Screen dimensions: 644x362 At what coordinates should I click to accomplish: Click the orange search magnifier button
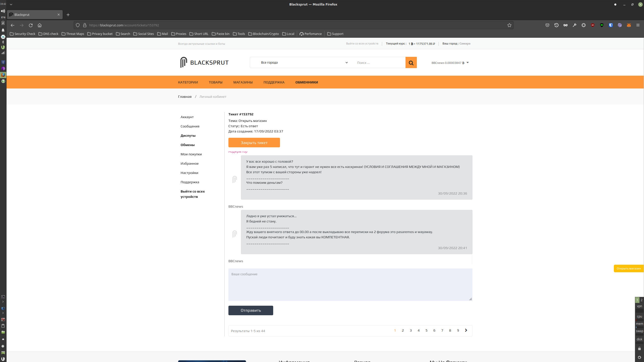tap(411, 63)
